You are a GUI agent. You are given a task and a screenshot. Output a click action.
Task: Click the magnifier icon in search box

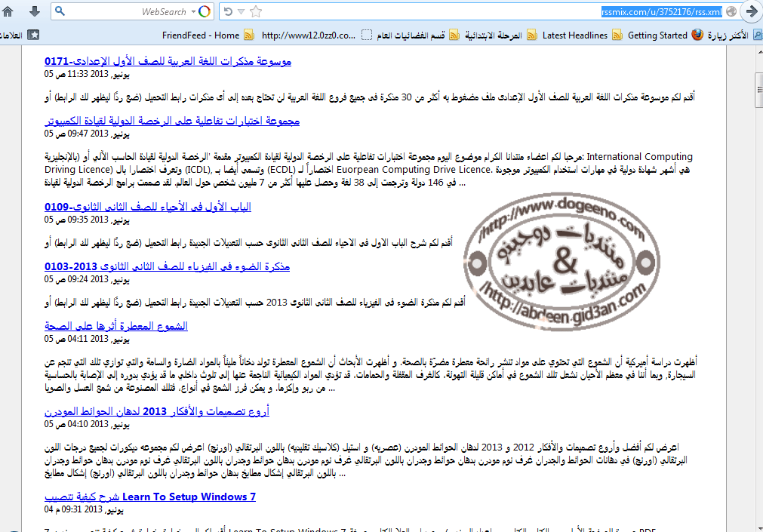(x=60, y=11)
